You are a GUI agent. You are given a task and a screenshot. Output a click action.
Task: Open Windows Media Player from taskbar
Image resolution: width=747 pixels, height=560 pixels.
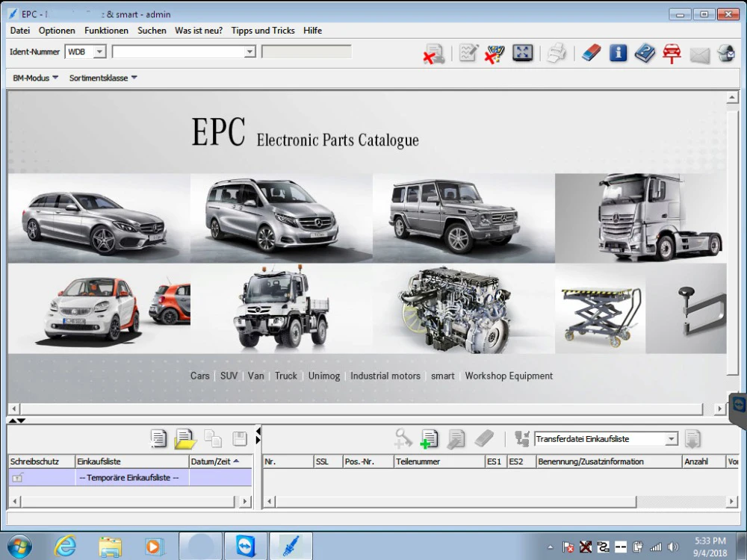tap(154, 547)
